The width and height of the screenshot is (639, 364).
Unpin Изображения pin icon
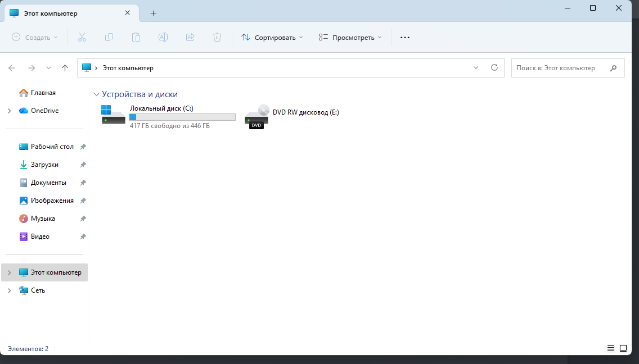[83, 201]
